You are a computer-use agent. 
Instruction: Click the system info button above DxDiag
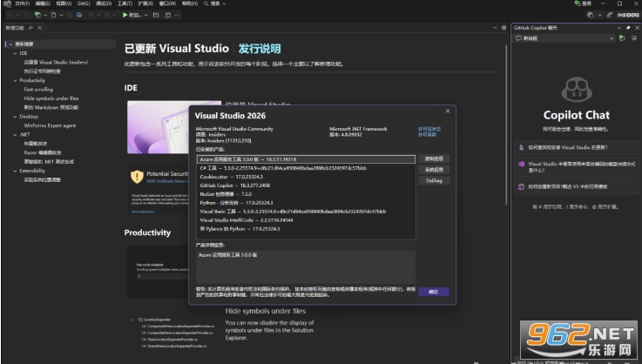pyautogui.click(x=434, y=170)
